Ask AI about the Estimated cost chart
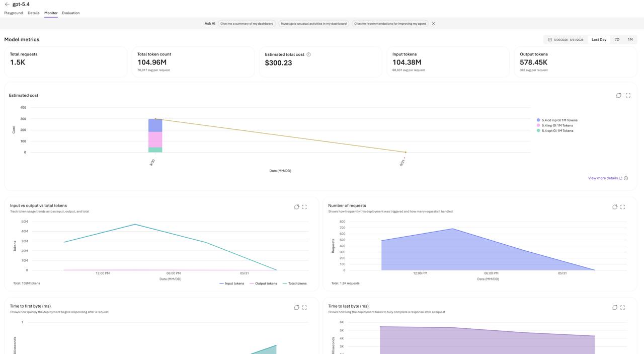The width and height of the screenshot is (644, 354). pos(619,95)
